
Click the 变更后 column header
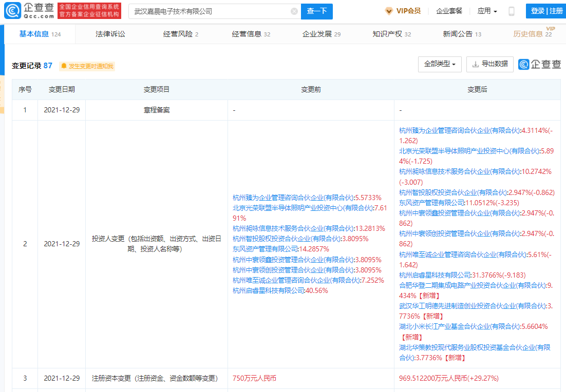point(477,89)
